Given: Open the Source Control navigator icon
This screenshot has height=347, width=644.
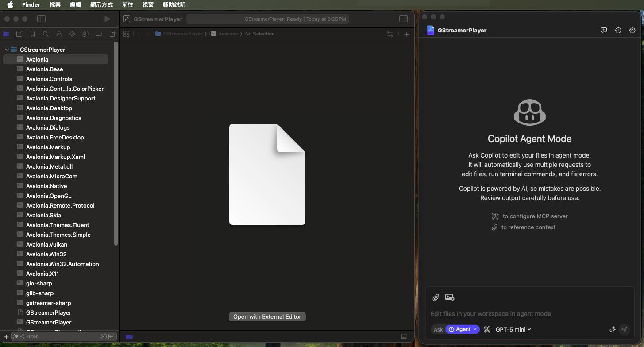Looking at the screenshot, I should 19,34.
